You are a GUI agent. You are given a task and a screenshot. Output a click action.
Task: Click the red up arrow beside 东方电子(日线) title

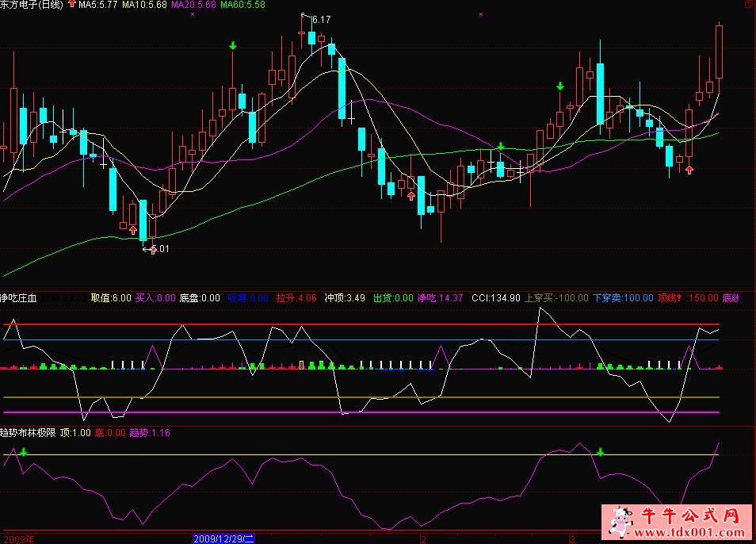click(72, 4)
